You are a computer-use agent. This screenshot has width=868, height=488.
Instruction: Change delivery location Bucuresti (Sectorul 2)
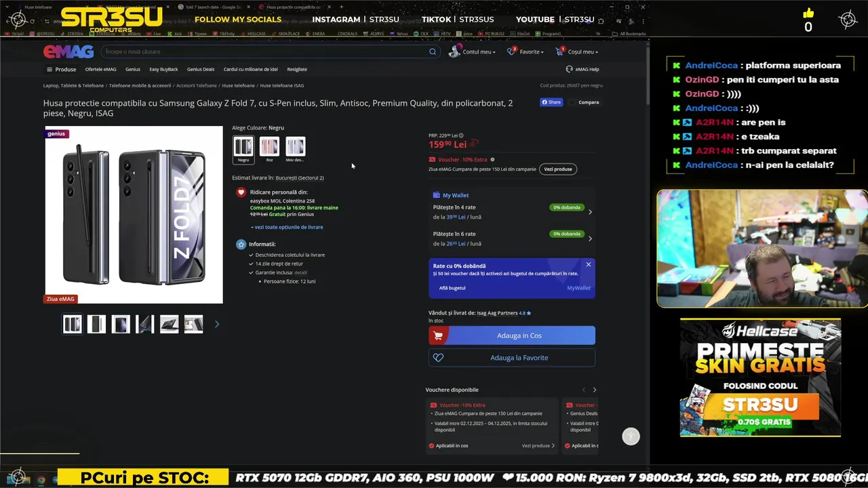point(300,178)
